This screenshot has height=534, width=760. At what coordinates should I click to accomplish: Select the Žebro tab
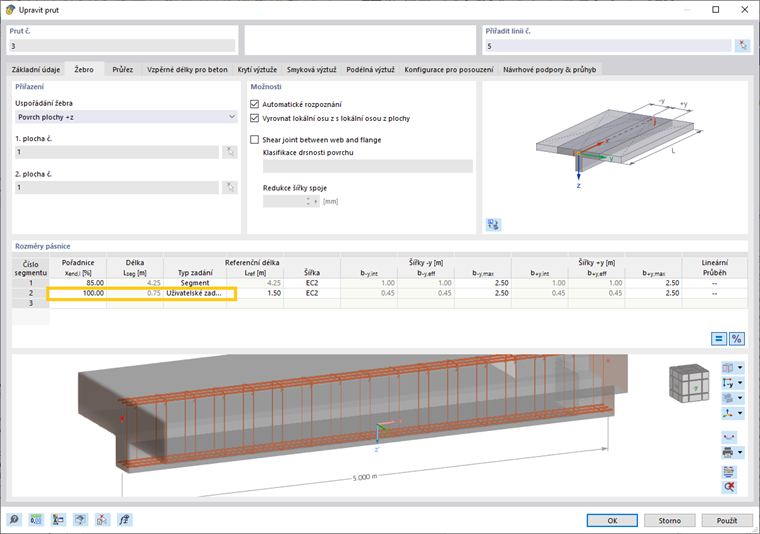pos(84,69)
